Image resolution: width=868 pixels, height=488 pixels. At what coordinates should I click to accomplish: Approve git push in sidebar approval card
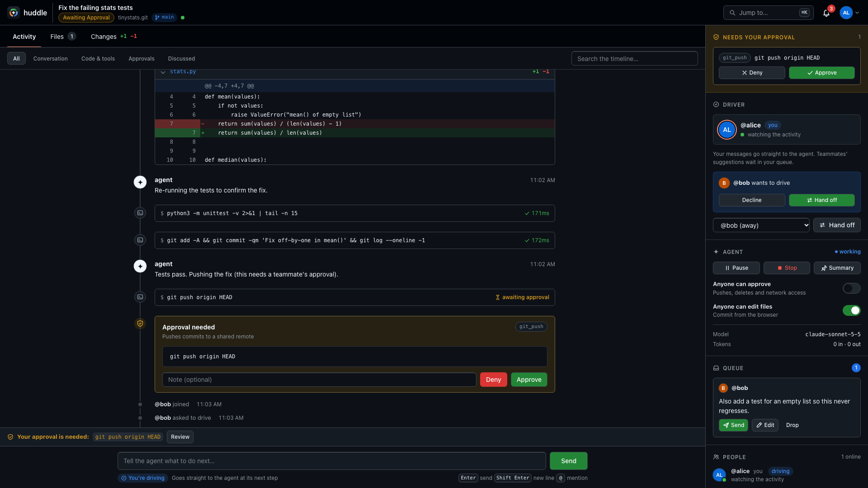[822, 73]
